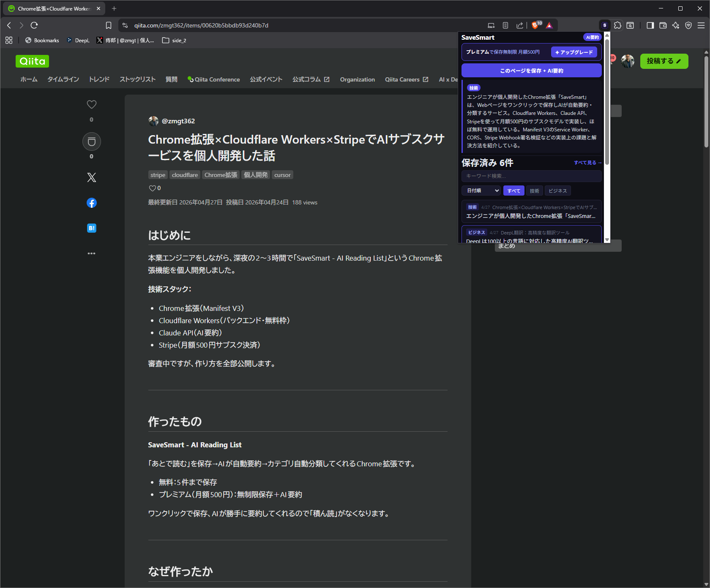Open Qiita Careers nav item

tap(407, 79)
